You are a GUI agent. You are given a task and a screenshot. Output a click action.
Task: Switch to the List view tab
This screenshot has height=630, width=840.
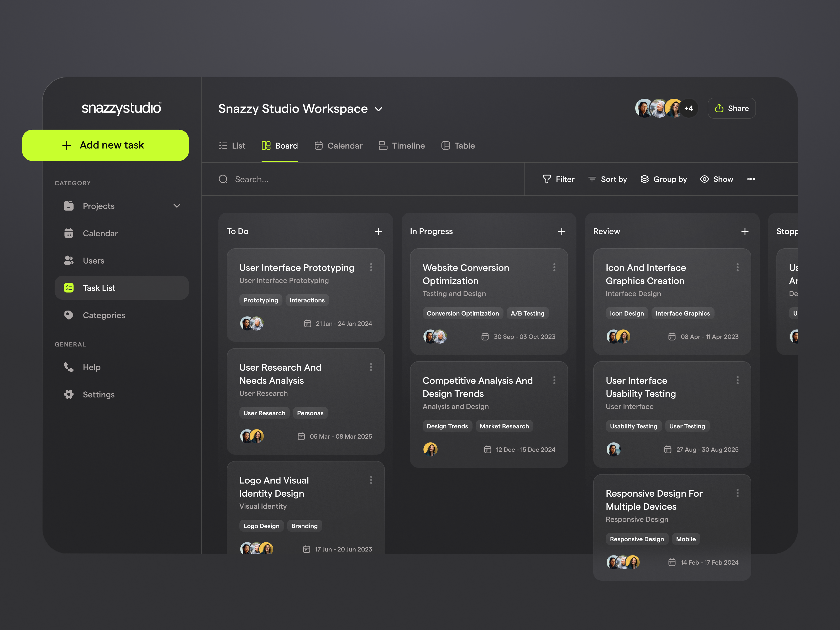(232, 146)
